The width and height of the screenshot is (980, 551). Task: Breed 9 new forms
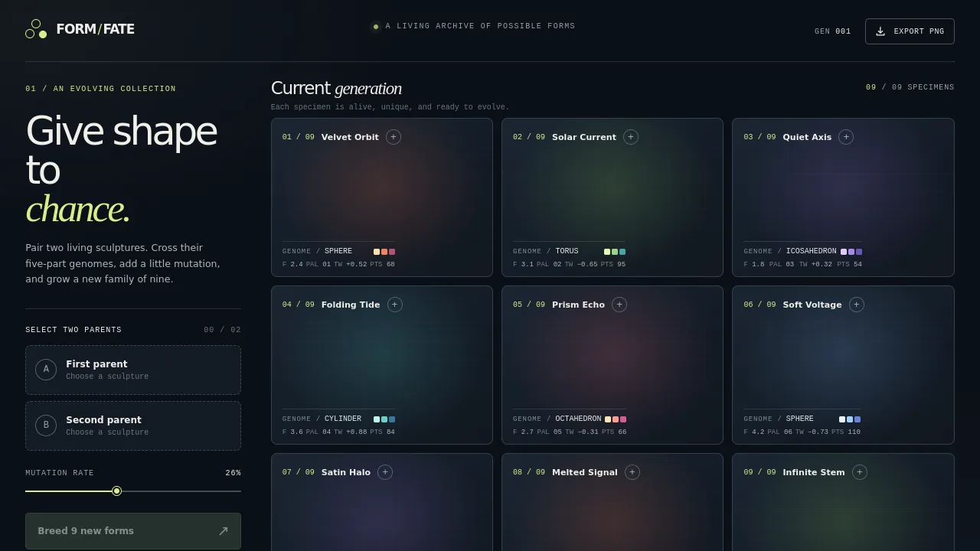point(133,531)
